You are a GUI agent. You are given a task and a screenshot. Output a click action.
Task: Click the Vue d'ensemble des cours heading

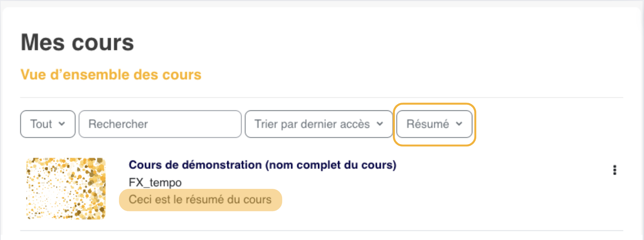(111, 75)
